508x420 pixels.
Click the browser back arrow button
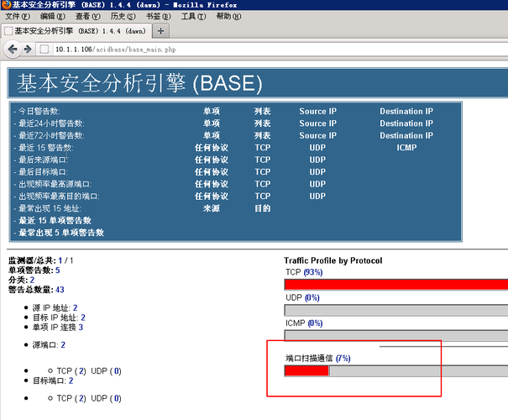(13, 50)
